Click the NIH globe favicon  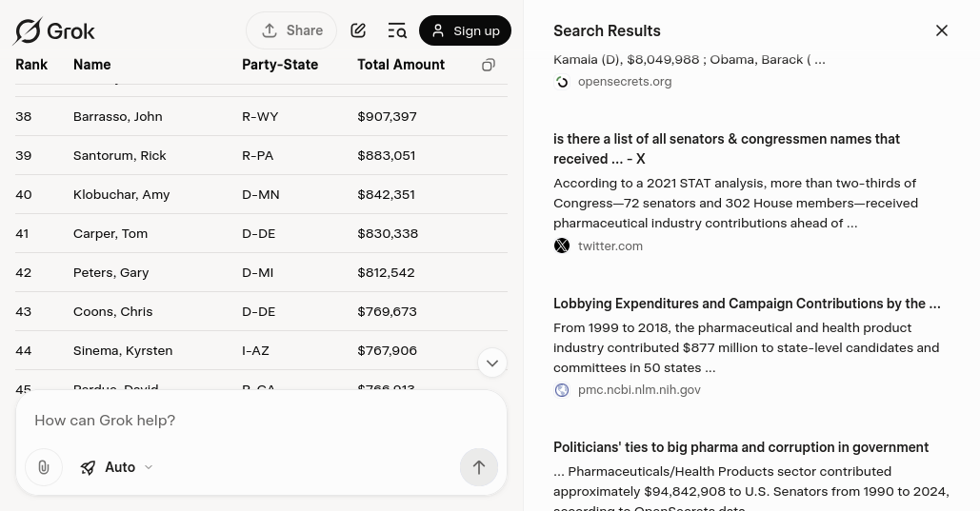562,390
